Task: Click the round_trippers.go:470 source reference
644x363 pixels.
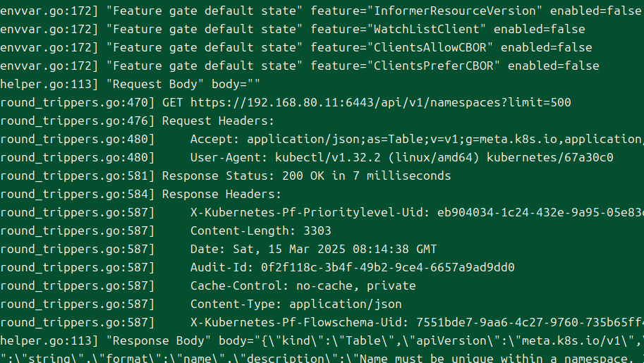Action: click(77, 103)
